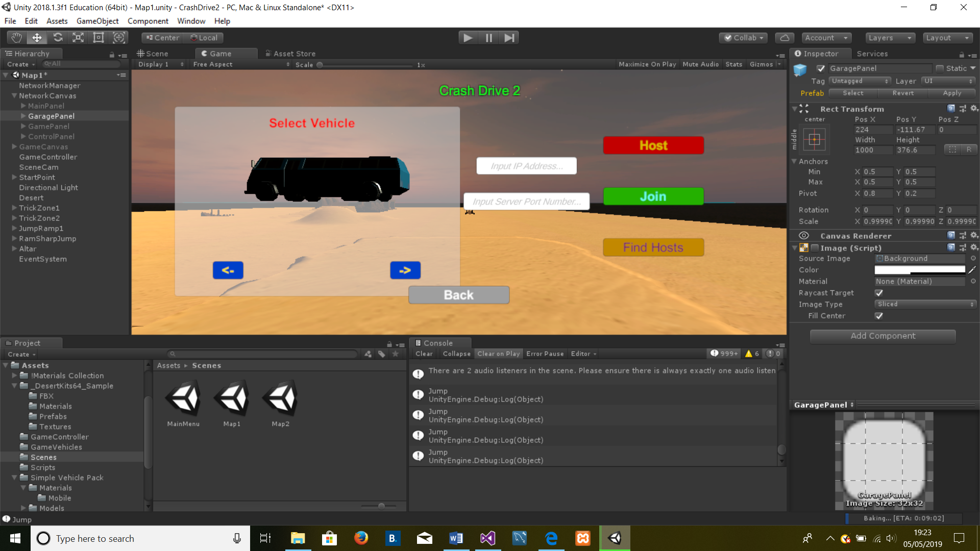Select the Move tool

tap(37, 38)
